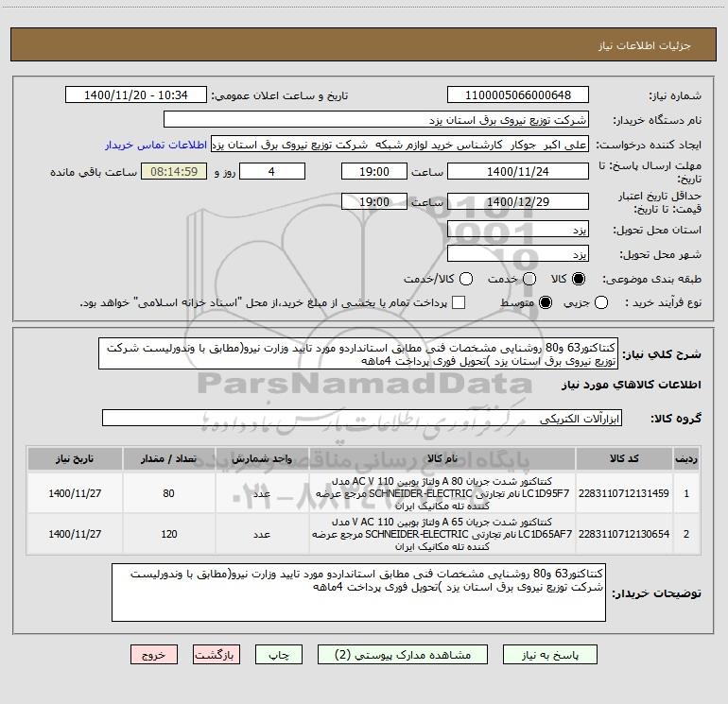Click the delivery province field یزد
Viewport: 728px width, 704px height.
(518, 230)
